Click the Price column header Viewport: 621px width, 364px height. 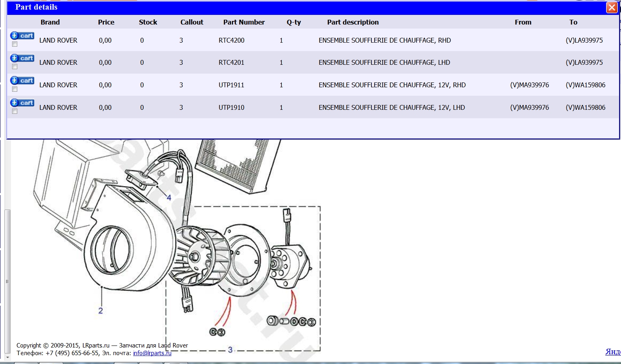click(x=106, y=23)
